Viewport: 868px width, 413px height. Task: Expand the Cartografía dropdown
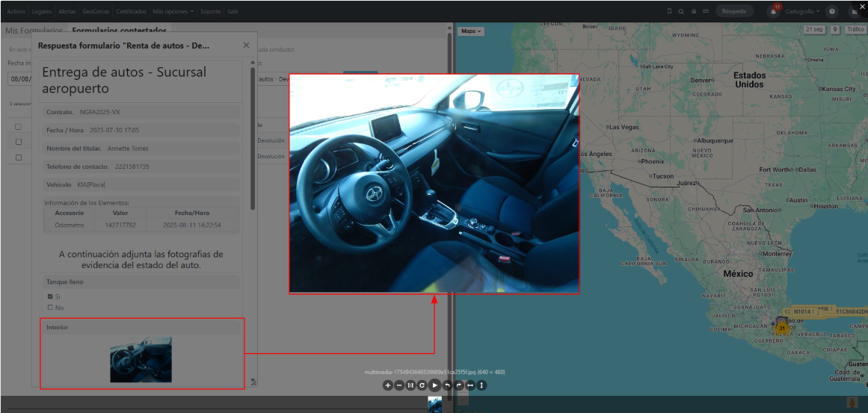coord(802,11)
